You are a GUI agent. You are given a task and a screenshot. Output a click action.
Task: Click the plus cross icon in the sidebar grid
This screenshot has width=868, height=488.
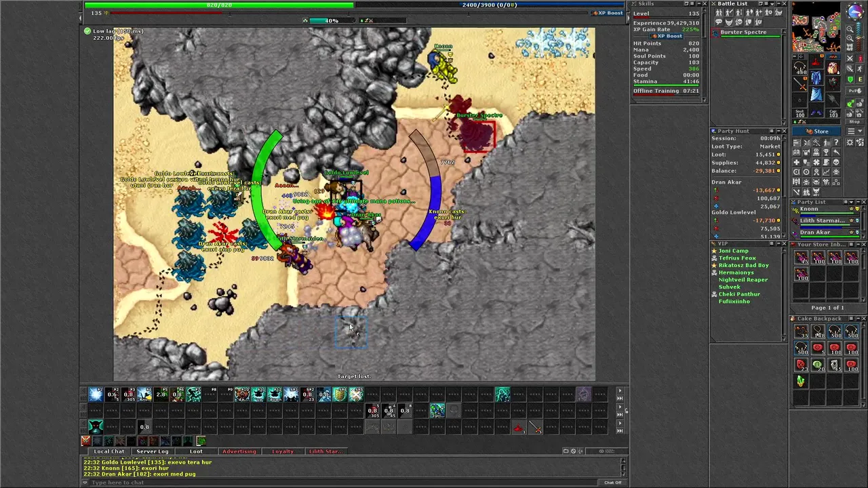coord(797,163)
